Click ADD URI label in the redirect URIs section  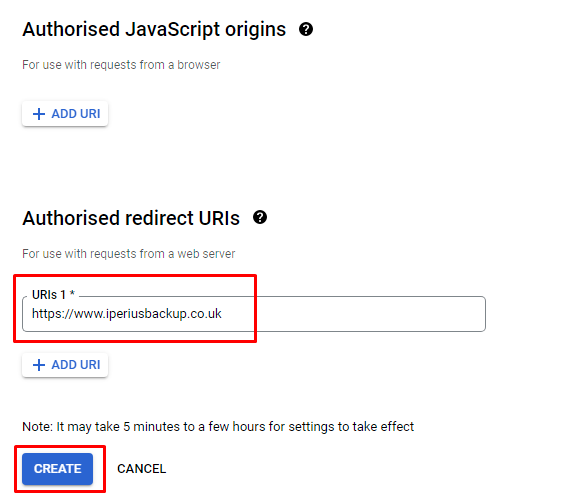(x=76, y=365)
